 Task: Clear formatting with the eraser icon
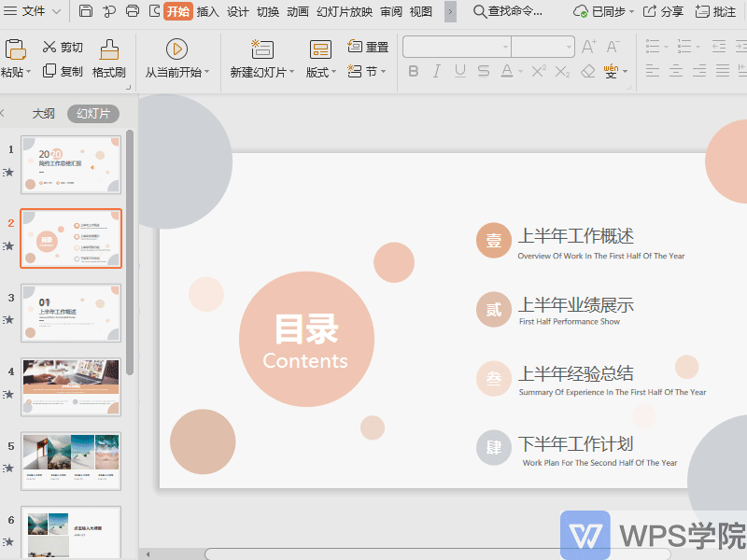click(x=588, y=70)
